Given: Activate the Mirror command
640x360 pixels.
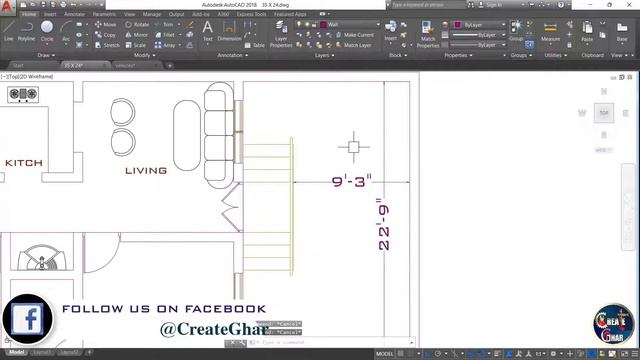Looking at the screenshot, I should coord(136,35).
